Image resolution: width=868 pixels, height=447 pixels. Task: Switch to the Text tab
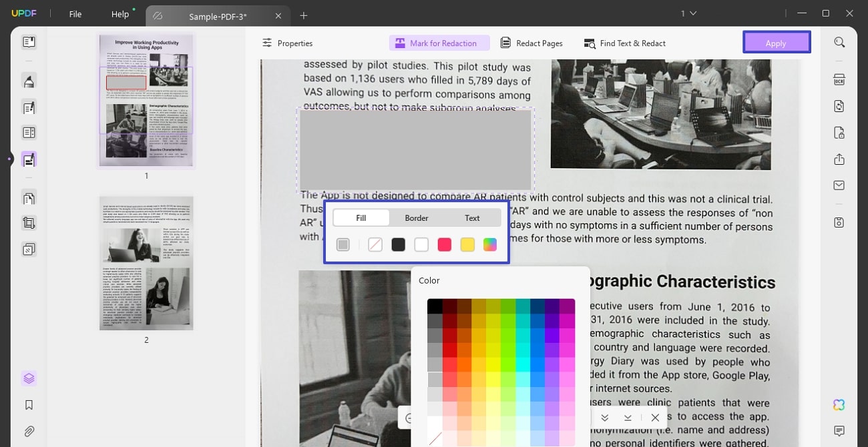[x=472, y=217]
